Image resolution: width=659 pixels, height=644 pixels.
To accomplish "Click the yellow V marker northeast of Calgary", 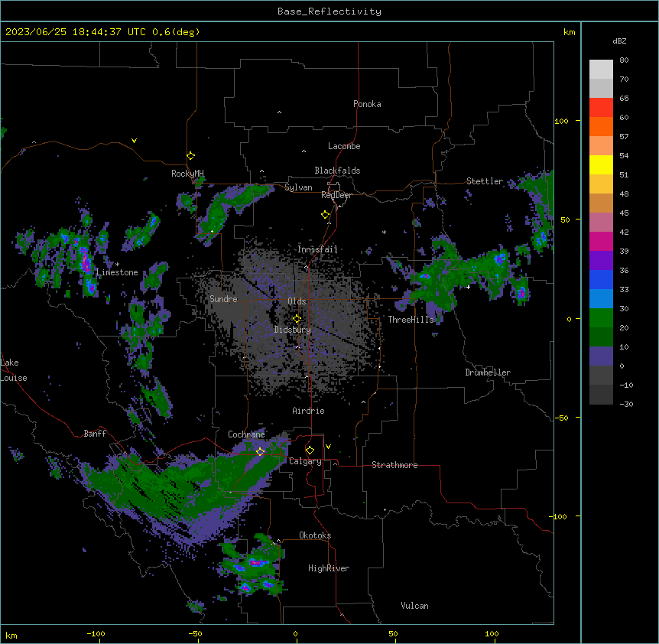I will point(328,447).
